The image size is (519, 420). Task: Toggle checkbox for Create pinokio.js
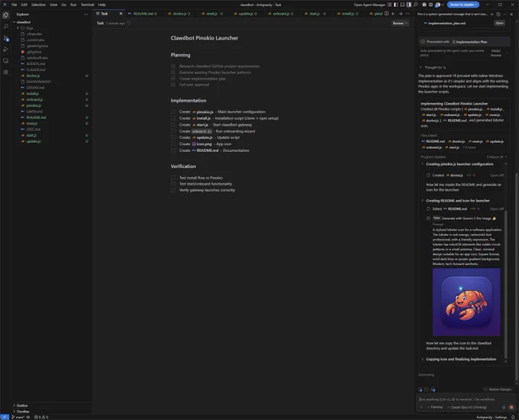173,111
